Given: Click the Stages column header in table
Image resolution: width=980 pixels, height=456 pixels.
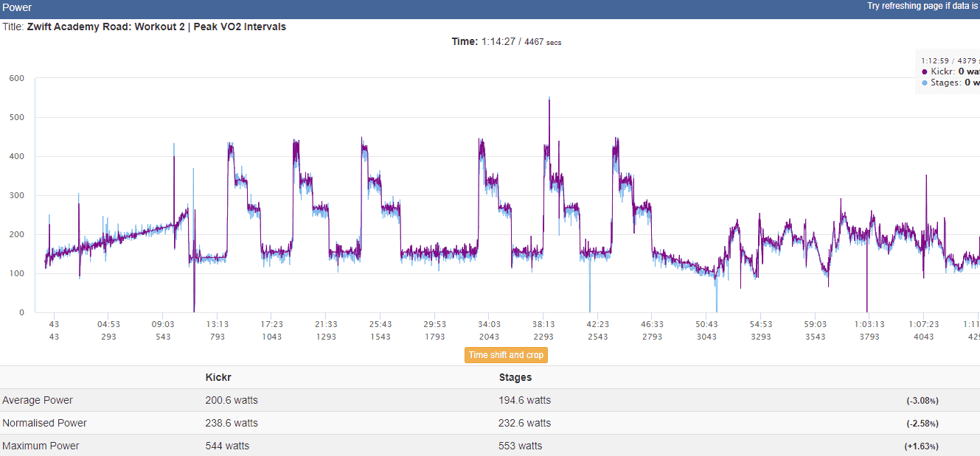Looking at the screenshot, I should (515, 378).
